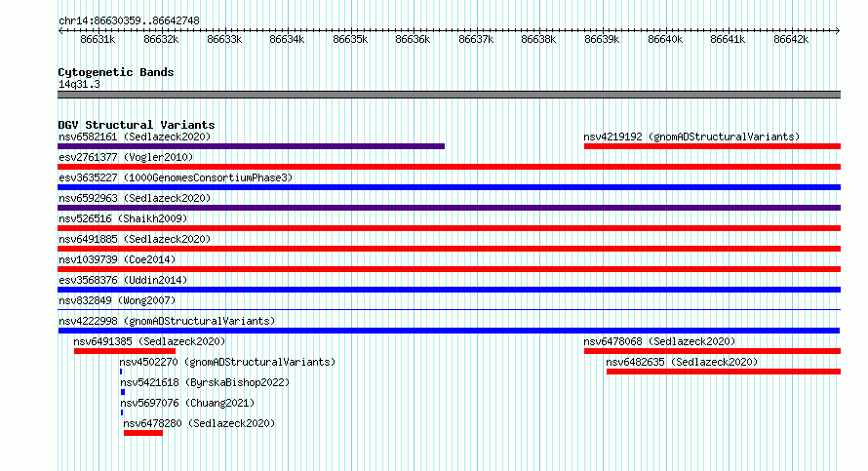Open nsv6592963 (Sedlazeck2020) variant label
This screenshot has width=868, height=471.
coord(135,198)
